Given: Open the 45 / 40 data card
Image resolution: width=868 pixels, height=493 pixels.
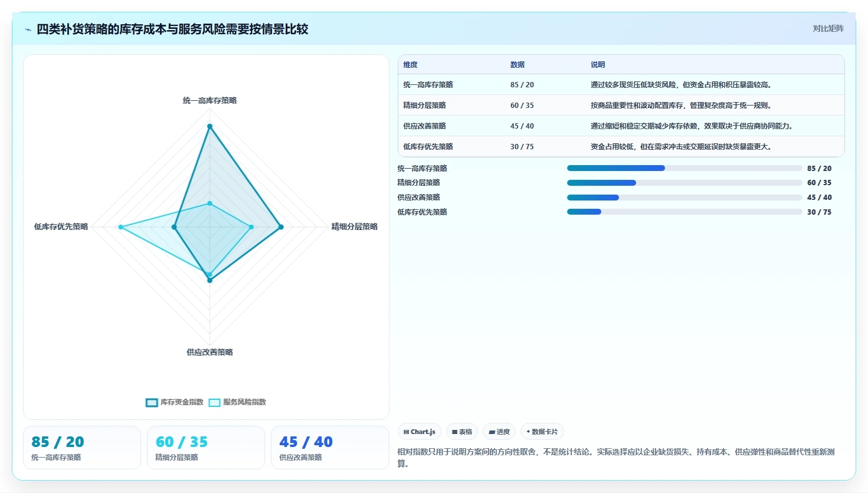Looking at the screenshot, I should point(330,448).
